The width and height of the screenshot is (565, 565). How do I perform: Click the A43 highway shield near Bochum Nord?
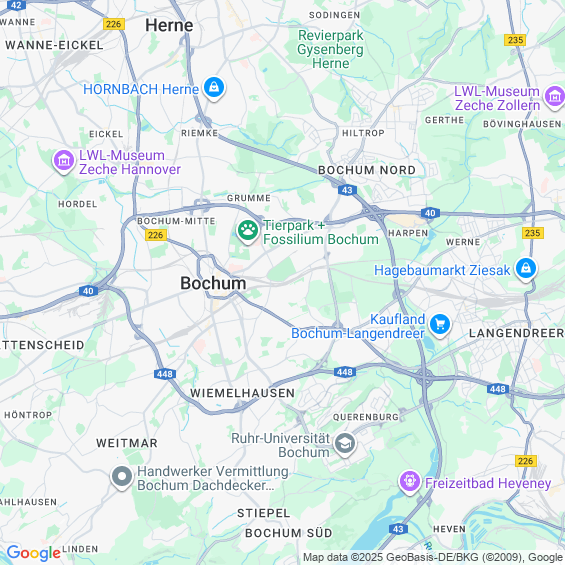[x=347, y=190]
